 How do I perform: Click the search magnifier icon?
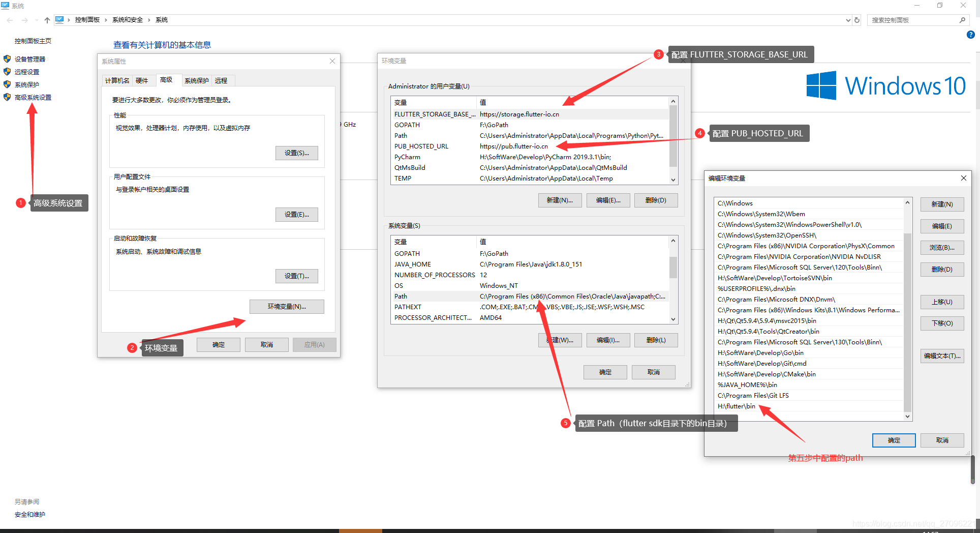pyautogui.click(x=962, y=20)
